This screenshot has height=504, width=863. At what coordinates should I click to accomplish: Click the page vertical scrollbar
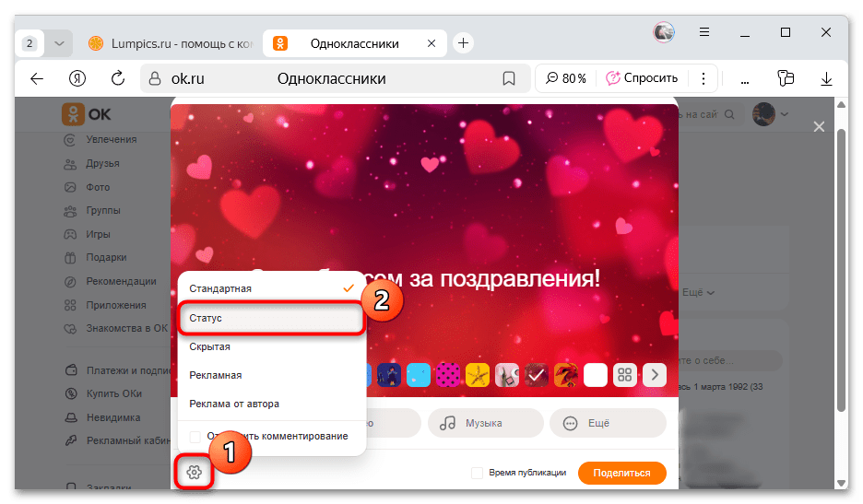tap(841, 270)
